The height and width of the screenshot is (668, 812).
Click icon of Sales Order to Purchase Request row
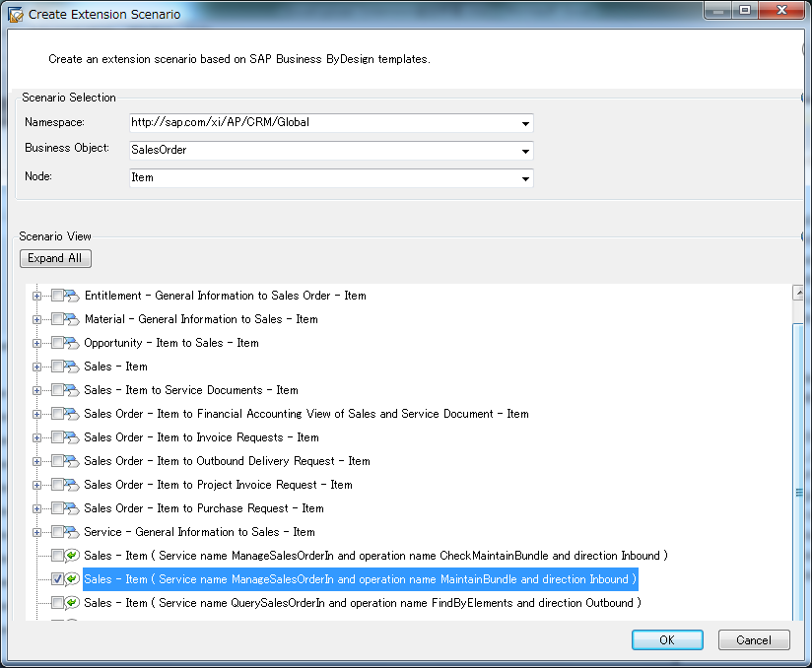tap(72, 508)
